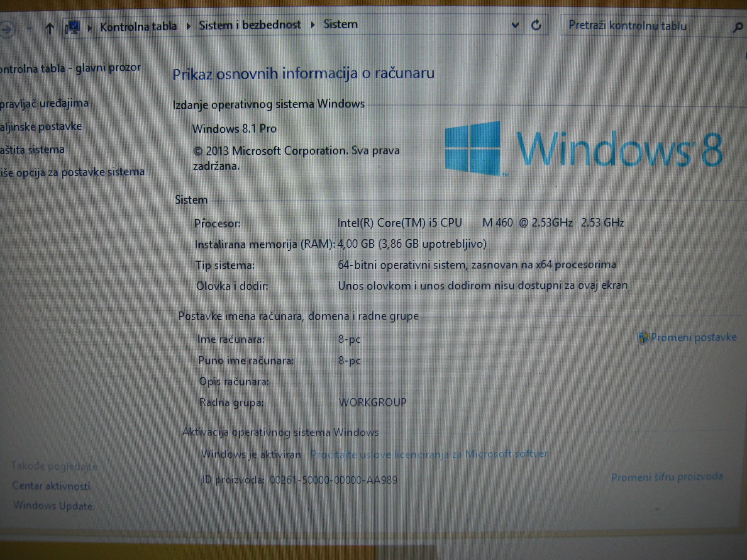This screenshot has height=560, width=747.
Task: Open the address bar history dropdown
Action: tap(515, 26)
